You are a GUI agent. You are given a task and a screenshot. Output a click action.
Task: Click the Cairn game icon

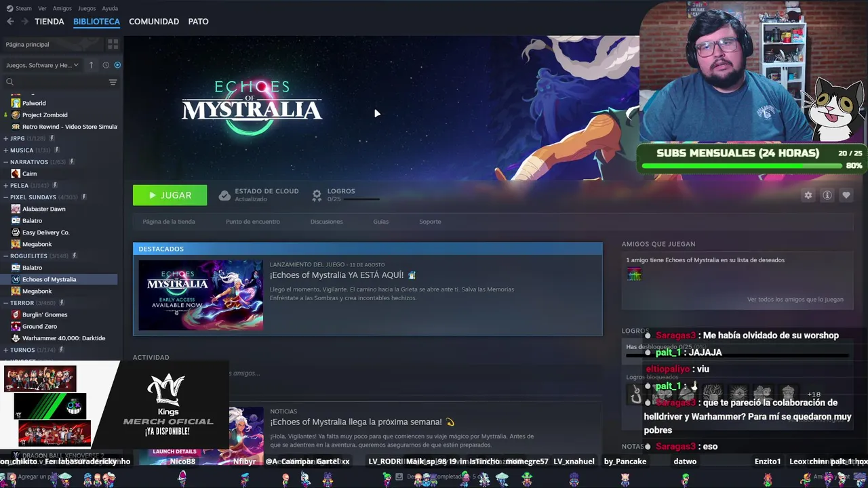pyautogui.click(x=16, y=174)
